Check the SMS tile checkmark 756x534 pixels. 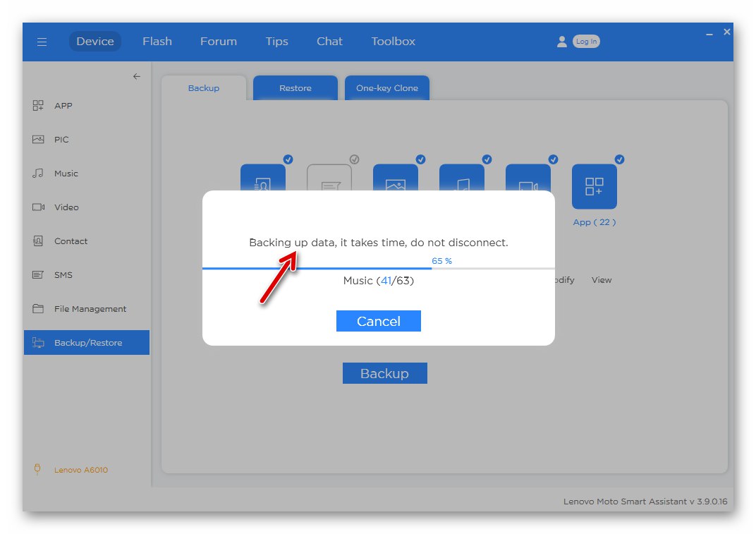(x=354, y=159)
